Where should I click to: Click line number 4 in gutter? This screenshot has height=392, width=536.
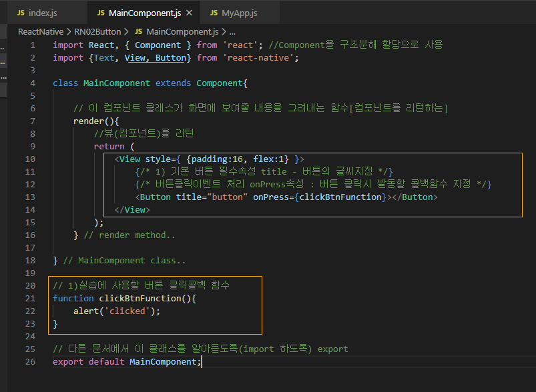[33, 83]
